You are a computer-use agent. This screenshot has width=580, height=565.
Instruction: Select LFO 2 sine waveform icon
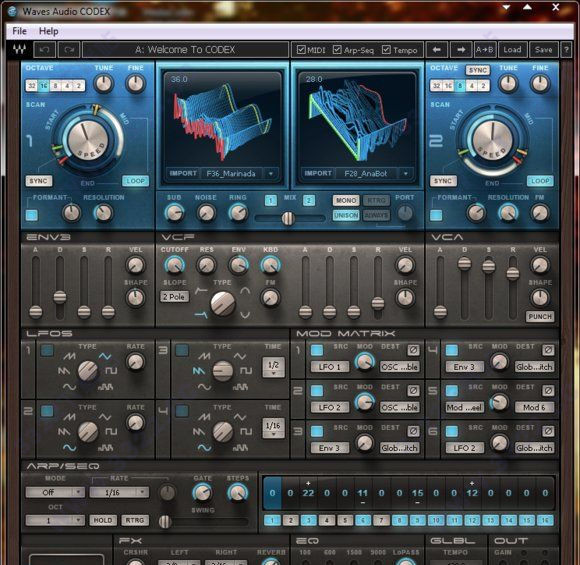pos(69,447)
